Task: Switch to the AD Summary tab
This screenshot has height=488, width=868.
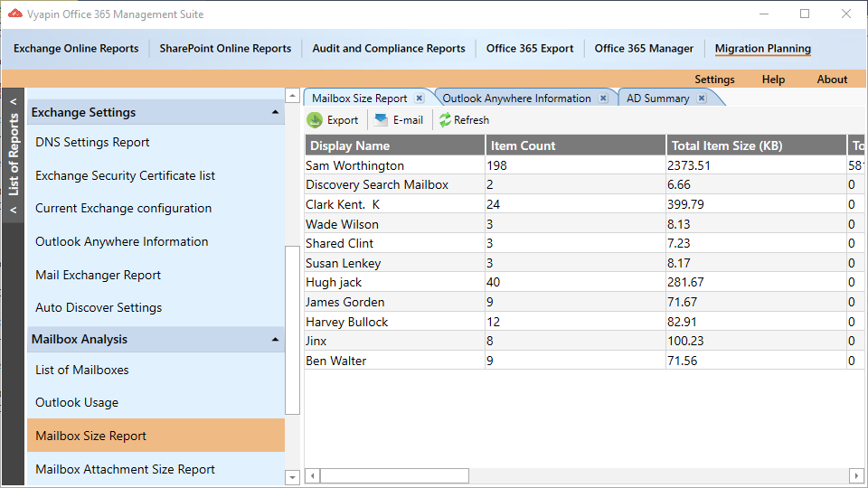Action: pos(657,98)
